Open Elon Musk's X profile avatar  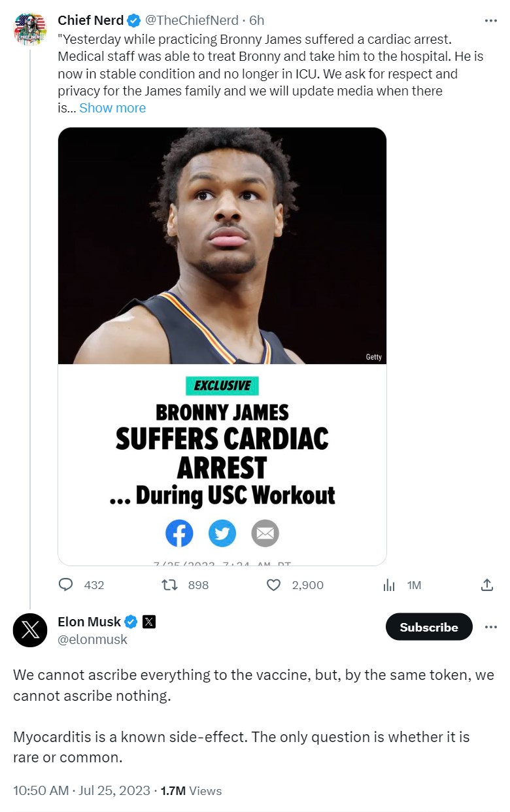pyautogui.click(x=30, y=630)
